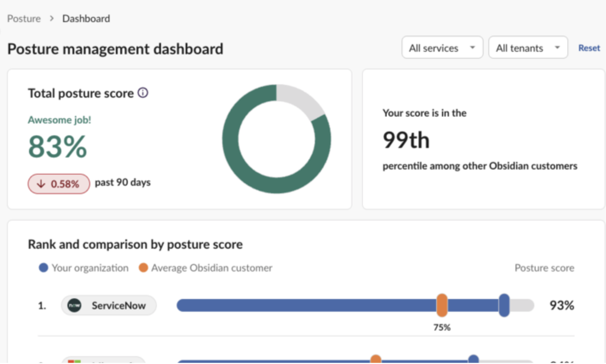Click the 75% average label
Screen dimensions: 606x364
pos(442,327)
